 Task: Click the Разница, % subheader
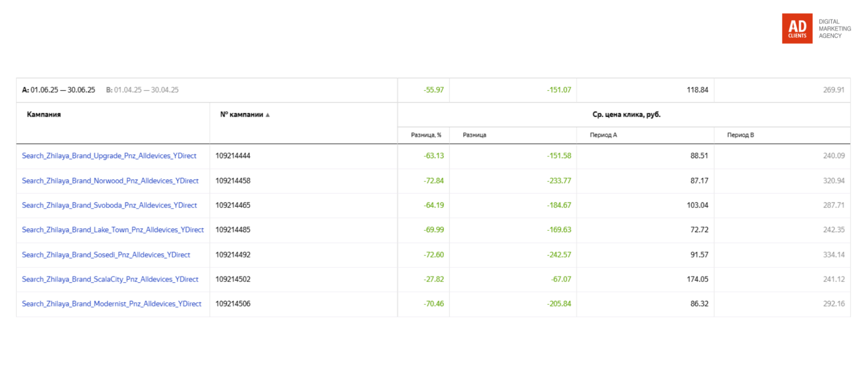pos(426,135)
